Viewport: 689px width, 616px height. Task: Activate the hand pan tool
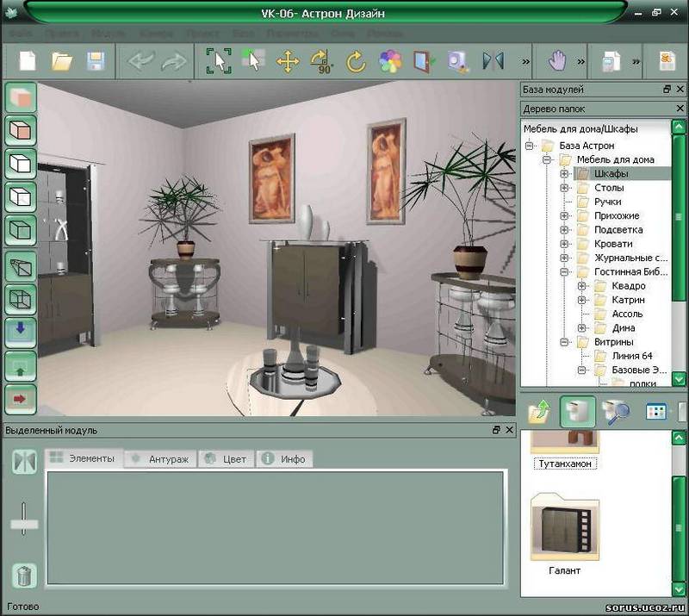click(x=558, y=61)
